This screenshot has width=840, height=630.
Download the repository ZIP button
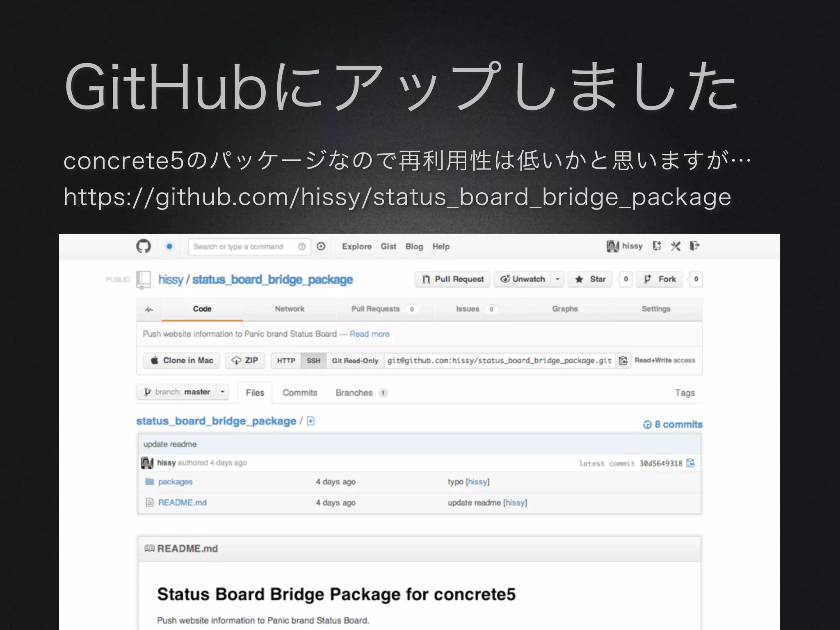click(x=245, y=361)
